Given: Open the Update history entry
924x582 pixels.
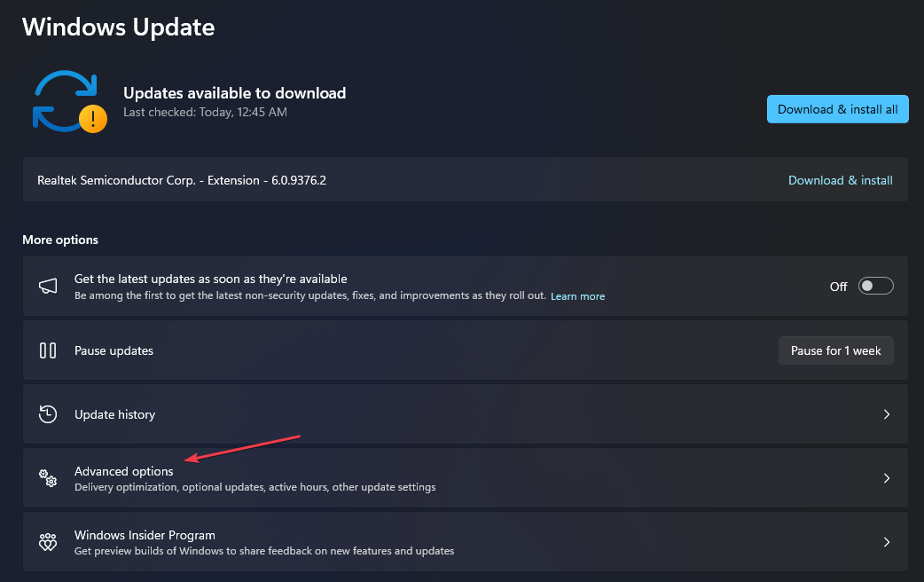Looking at the screenshot, I should coord(114,414).
